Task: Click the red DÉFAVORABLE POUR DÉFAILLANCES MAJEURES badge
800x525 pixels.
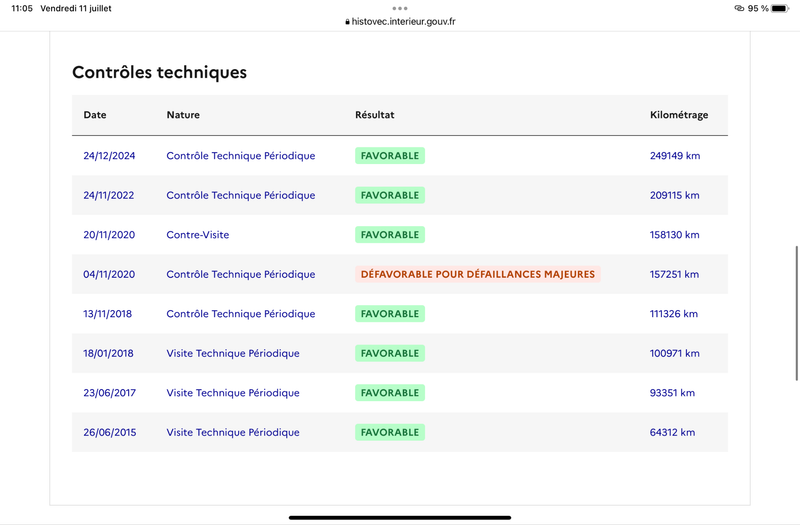Action: tap(478, 274)
